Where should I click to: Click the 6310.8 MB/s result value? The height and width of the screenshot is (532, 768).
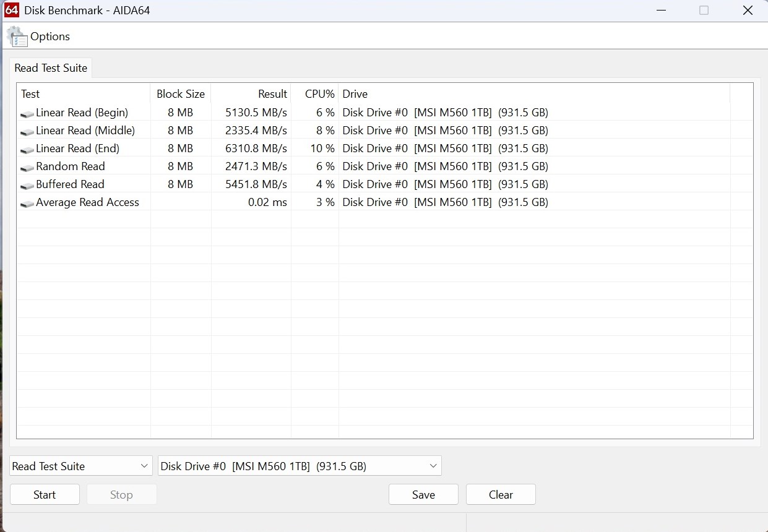(x=256, y=148)
